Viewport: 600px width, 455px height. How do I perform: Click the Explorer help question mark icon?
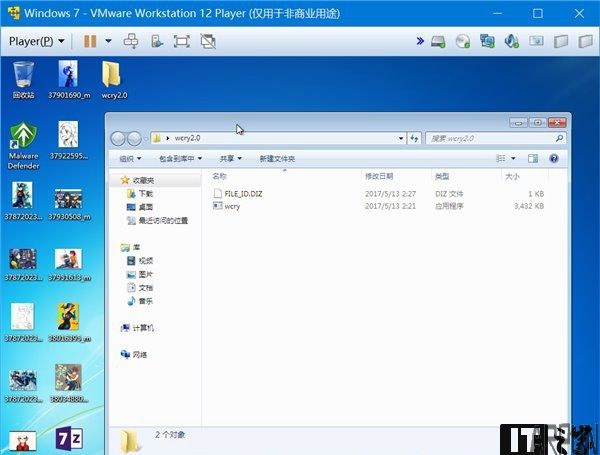pyautogui.click(x=554, y=158)
